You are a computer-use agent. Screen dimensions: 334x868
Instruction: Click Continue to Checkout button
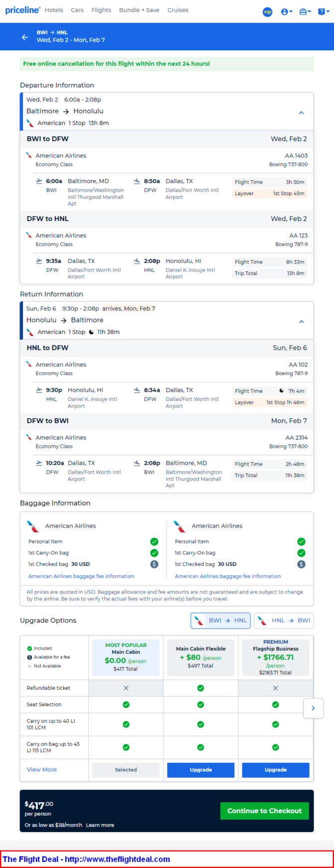(265, 811)
